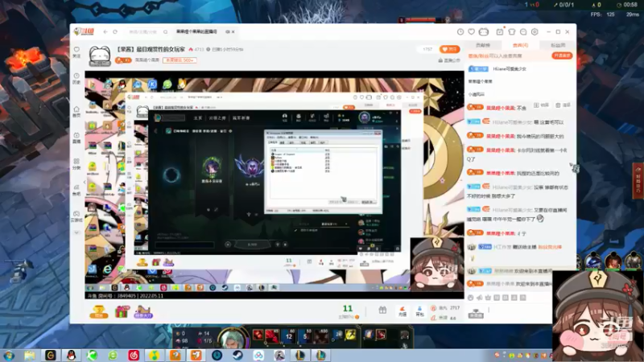The height and width of the screenshot is (362, 644).
Task: Click the Douyu logo in the title bar
Action: click(85, 31)
